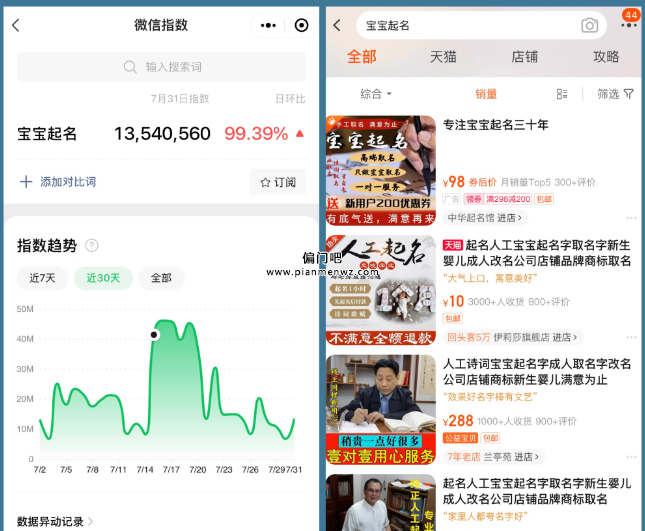Open product titled 人工诗词宝宝起名字
This screenshot has height=531, width=645.
point(537,371)
